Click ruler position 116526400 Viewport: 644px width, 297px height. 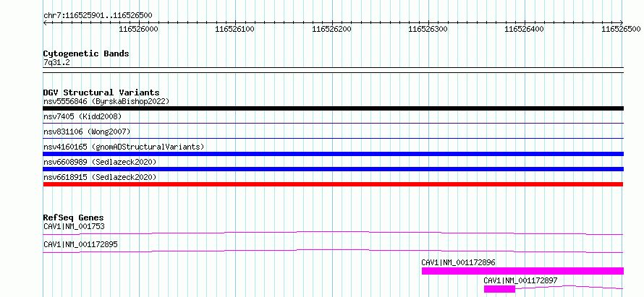pos(524,29)
